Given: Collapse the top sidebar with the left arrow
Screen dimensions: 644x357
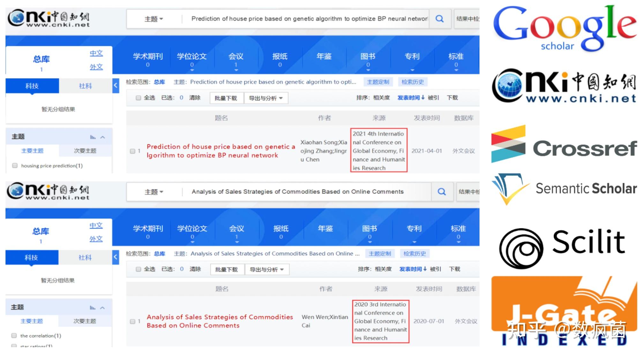Looking at the screenshot, I should click(116, 85).
